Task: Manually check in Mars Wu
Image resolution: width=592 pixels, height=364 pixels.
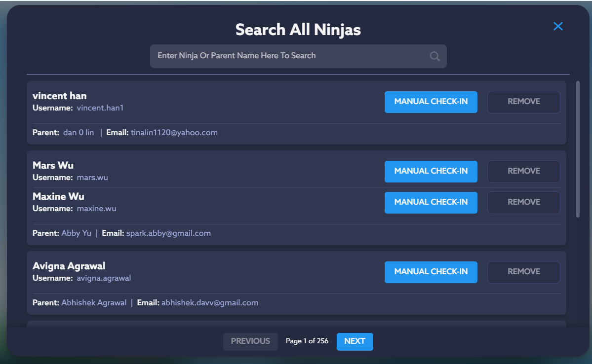Action: tap(431, 171)
